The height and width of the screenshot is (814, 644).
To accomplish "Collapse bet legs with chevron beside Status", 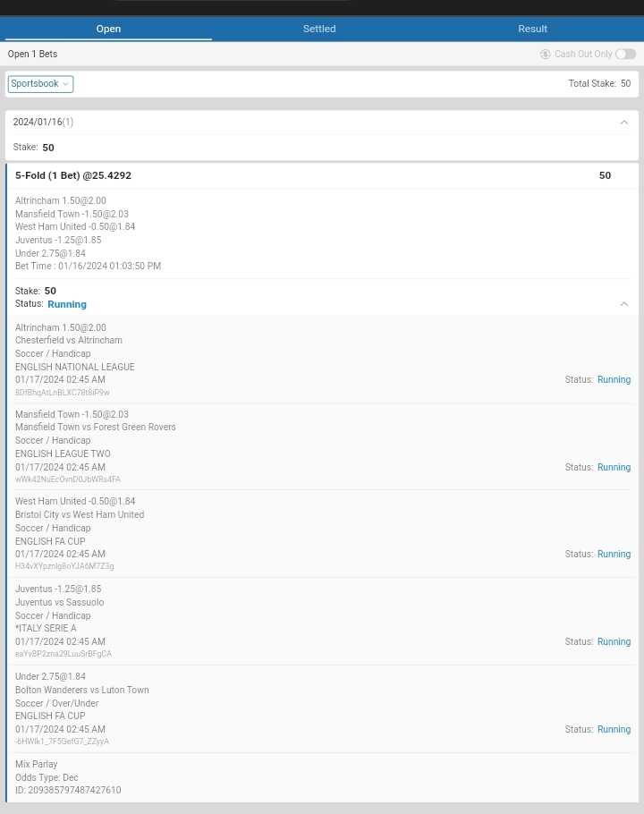I will pyautogui.click(x=624, y=304).
